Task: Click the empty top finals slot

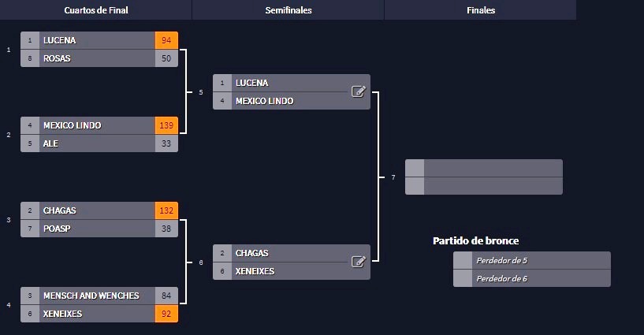Action: 492,168
